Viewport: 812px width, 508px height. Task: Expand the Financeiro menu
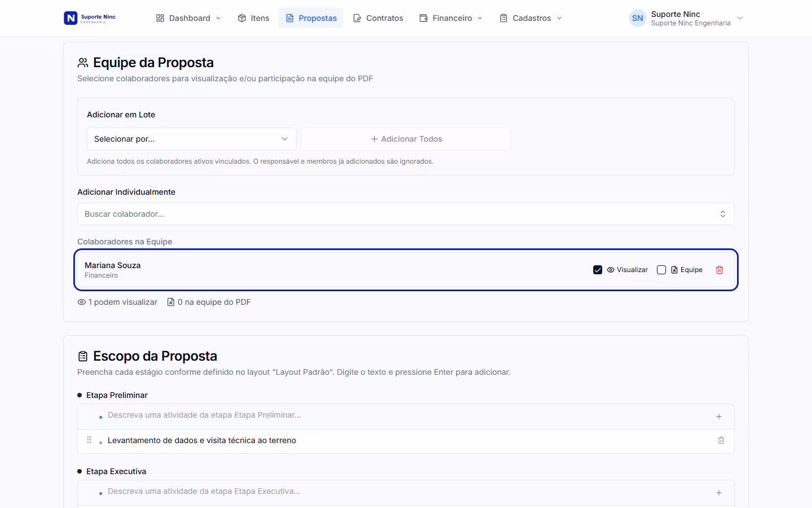(451, 18)
